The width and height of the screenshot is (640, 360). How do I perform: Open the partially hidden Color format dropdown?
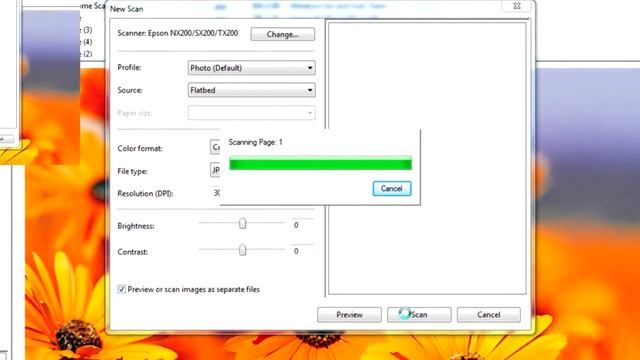click(215, 147)
